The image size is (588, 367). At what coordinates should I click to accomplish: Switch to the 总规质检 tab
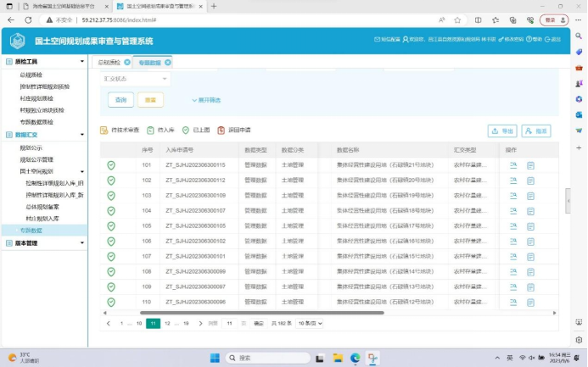coord(109,62)
